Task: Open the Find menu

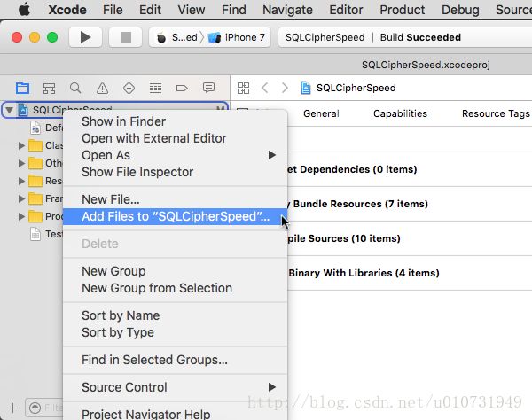Action: pos(234,10)
